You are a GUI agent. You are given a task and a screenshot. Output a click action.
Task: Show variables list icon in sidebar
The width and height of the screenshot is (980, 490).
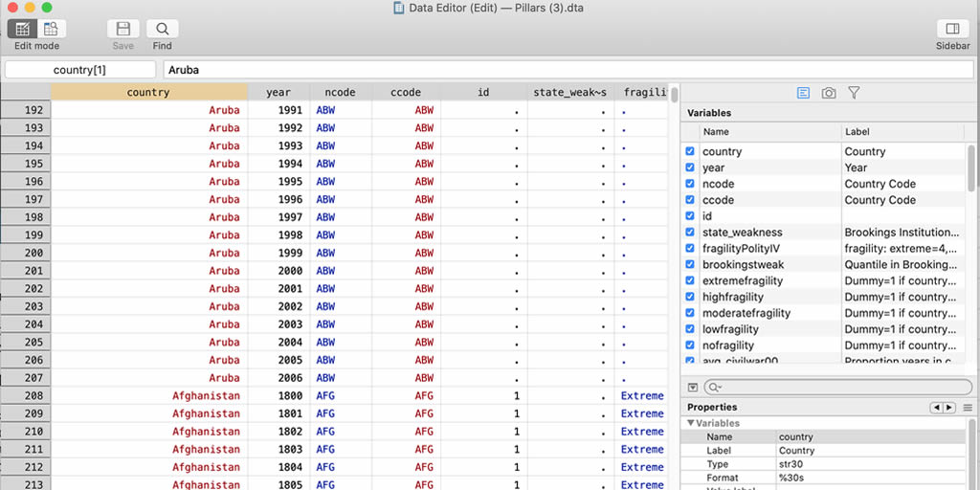804,93
